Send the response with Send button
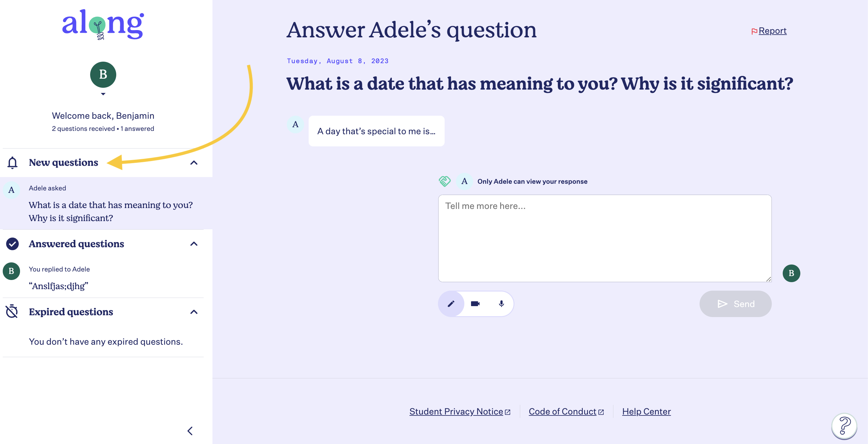 tap(735, 304)
